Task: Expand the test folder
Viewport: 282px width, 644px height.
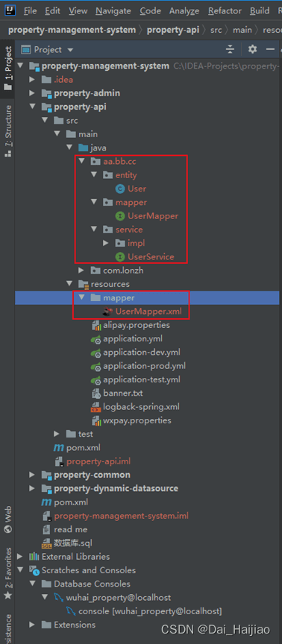Action: click(57, 434)
